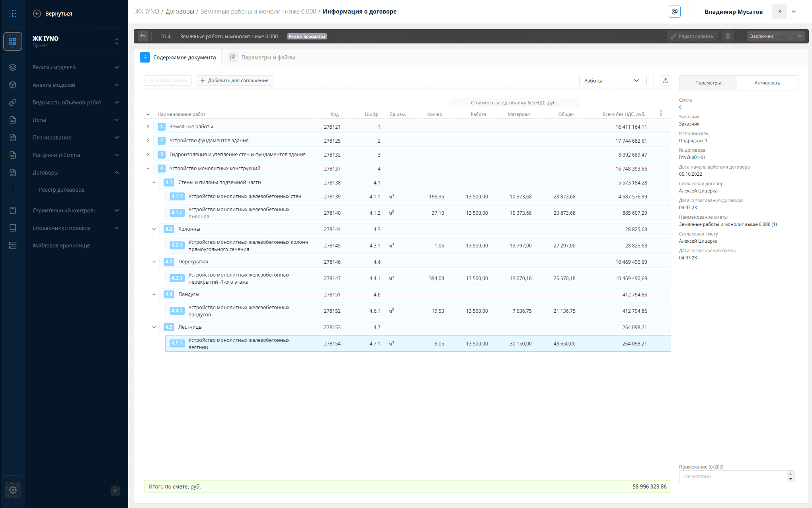Click the export upload icon near Работы dropdown
The height and width of the screenshot is (508, 812).
click(666, 80)
